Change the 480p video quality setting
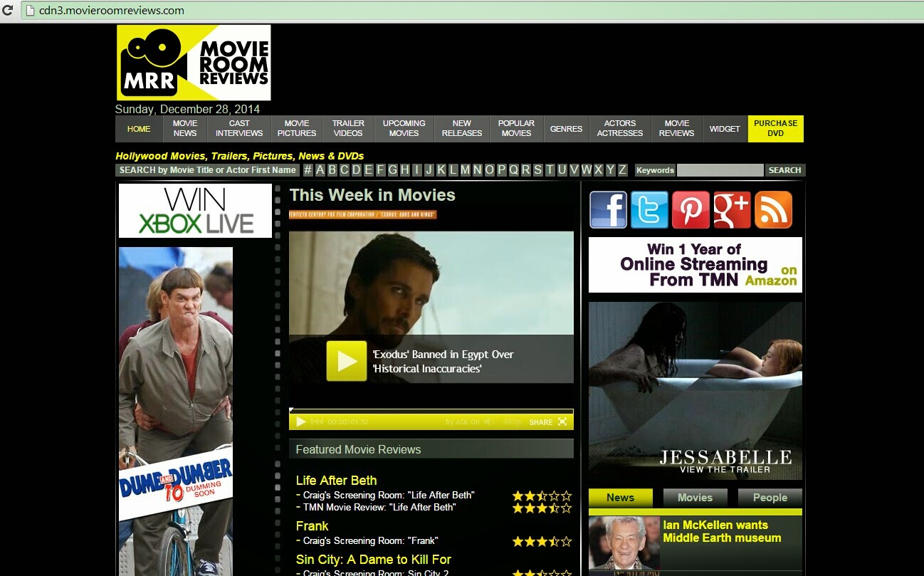924x576 pixels. point(512,422)
